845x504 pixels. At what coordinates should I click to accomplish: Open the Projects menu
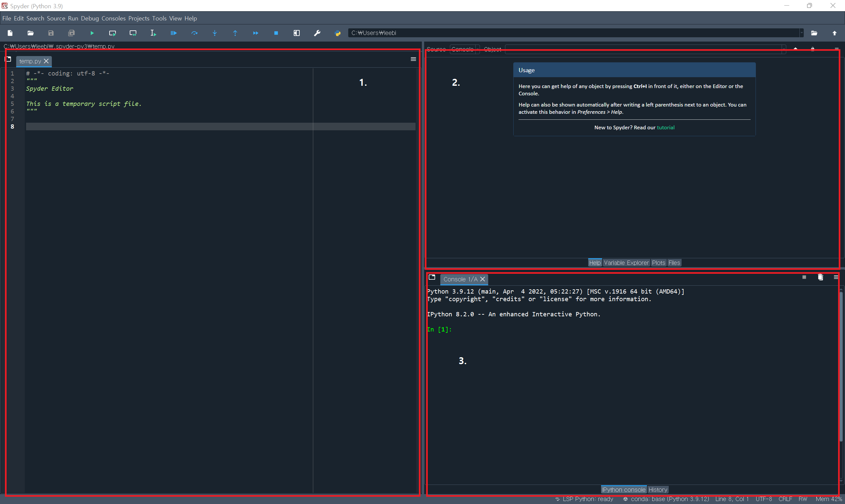(139, 18)
